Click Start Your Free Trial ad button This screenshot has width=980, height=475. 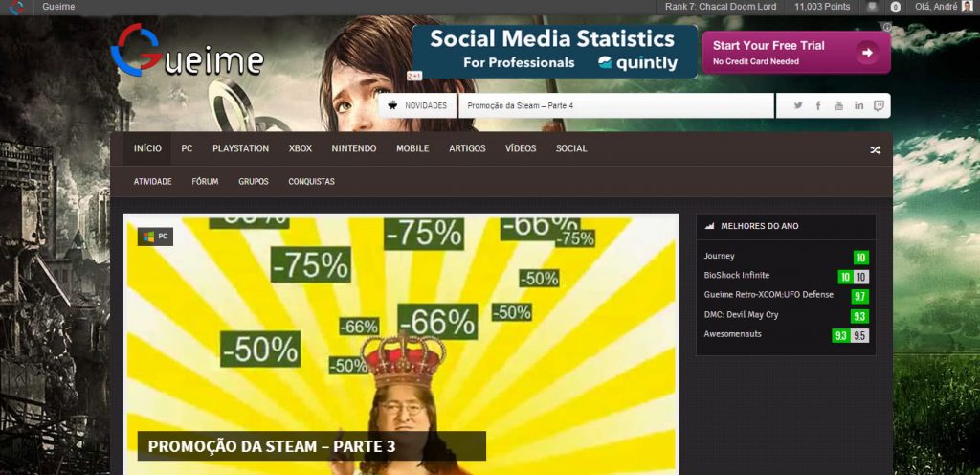click(x=796, y=53)
